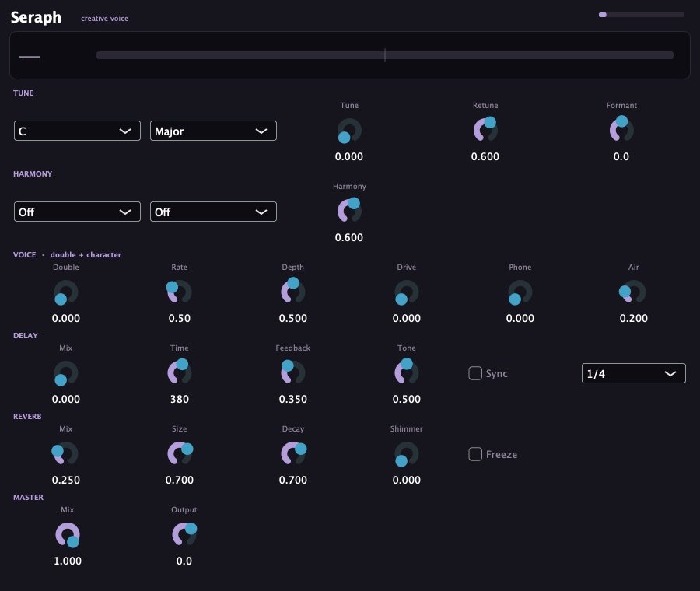The height and width of the screenshot is (591, 700).
Task: Click the level meter at top right
Action: [x=641, y=15]
